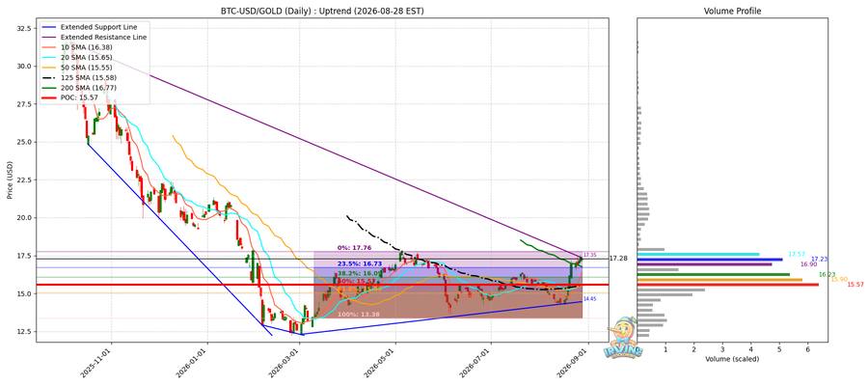
Task: Click the 2026-01-01 date tick label
Action: (194, 361)
